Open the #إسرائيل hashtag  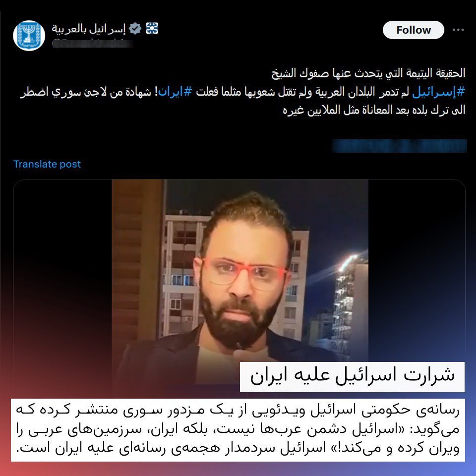(439, 92)
